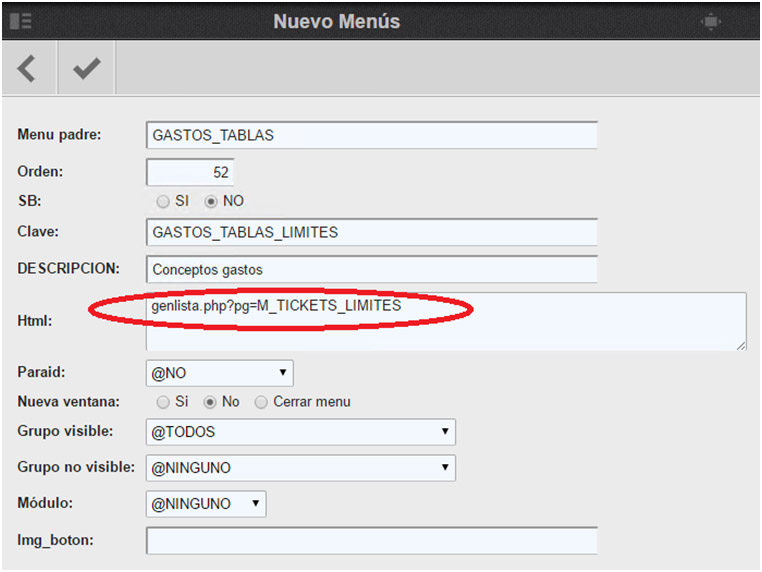Image resolution: width=762 pixels, height=572 pixels.
Task: Go back with the left arrow button
Action: [28, 68]
